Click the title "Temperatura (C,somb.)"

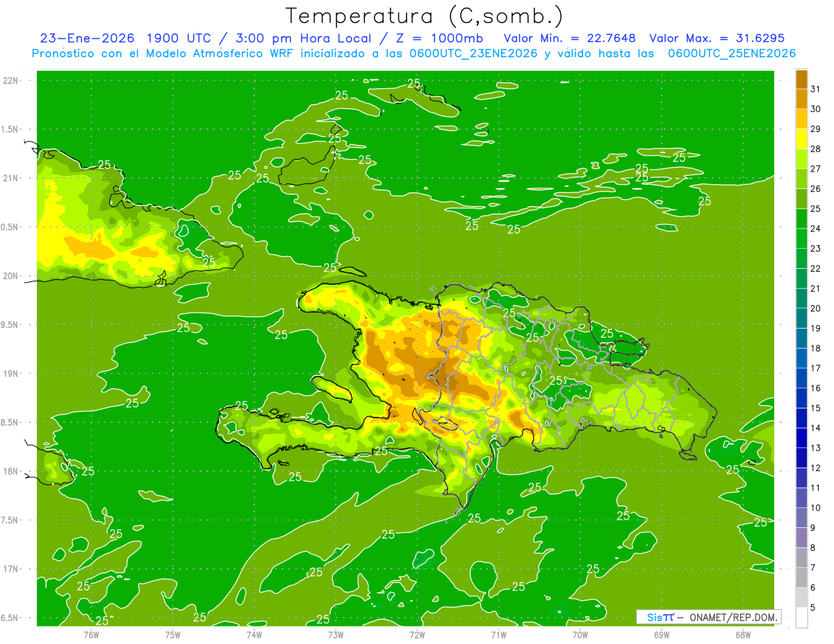[424, 16]
